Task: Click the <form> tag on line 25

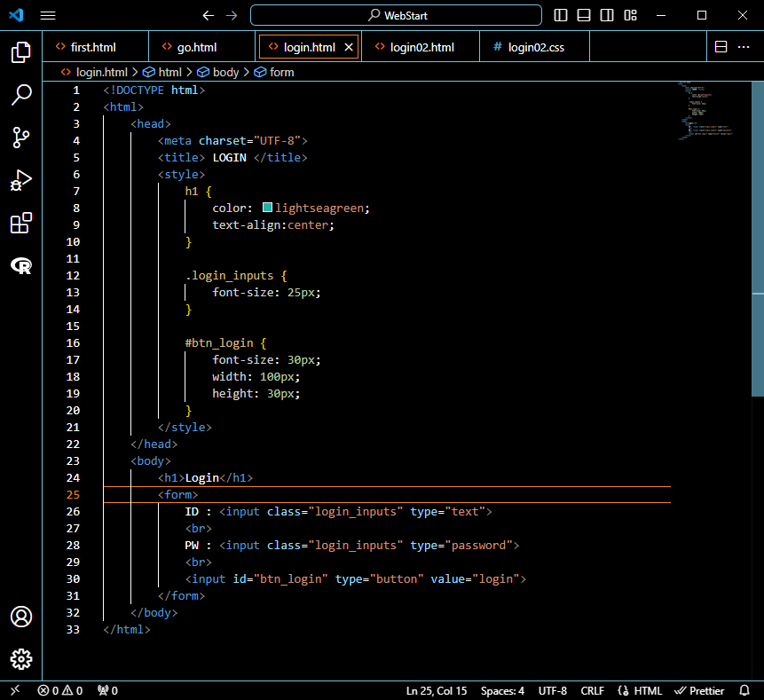Action: pyautogui.click(x=177, y=494)
